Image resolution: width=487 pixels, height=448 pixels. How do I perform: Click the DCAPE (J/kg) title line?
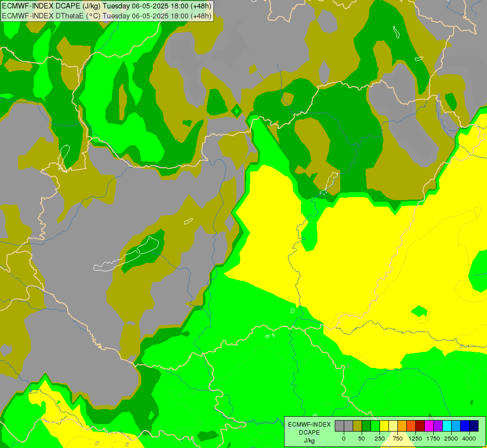[106, 6]
